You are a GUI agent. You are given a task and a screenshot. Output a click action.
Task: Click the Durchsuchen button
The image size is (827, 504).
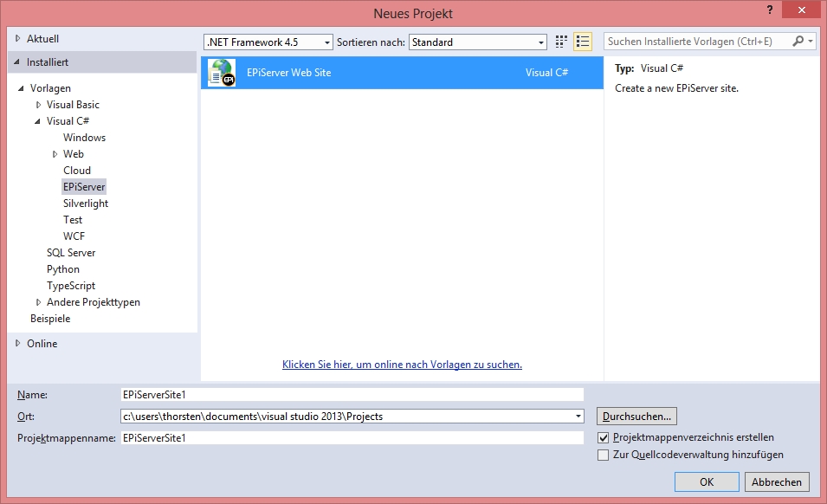click(x=636, y=417)
